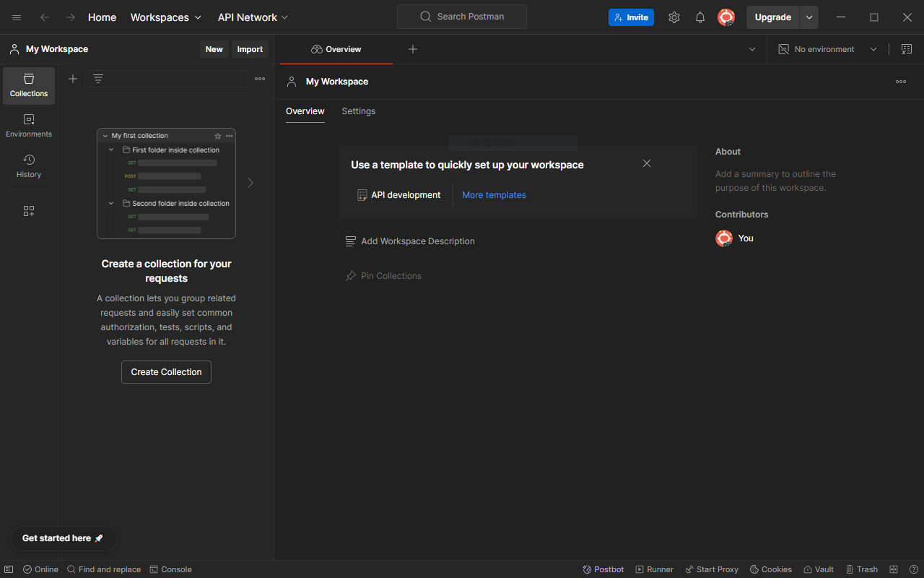The width and height of the screenshot is (924, 578).
Task: Open the My Workspace three-dot menu
Action: tap(901, 82)
